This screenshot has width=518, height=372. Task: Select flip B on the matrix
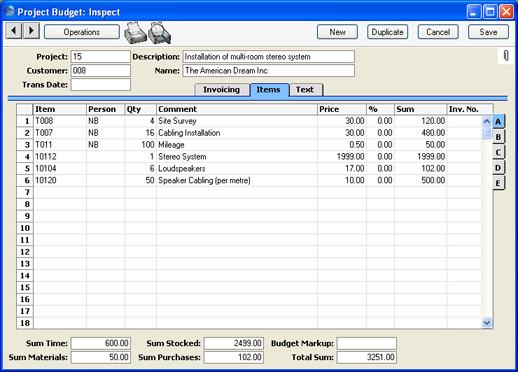pyautogui.click(x=498, y=137)
